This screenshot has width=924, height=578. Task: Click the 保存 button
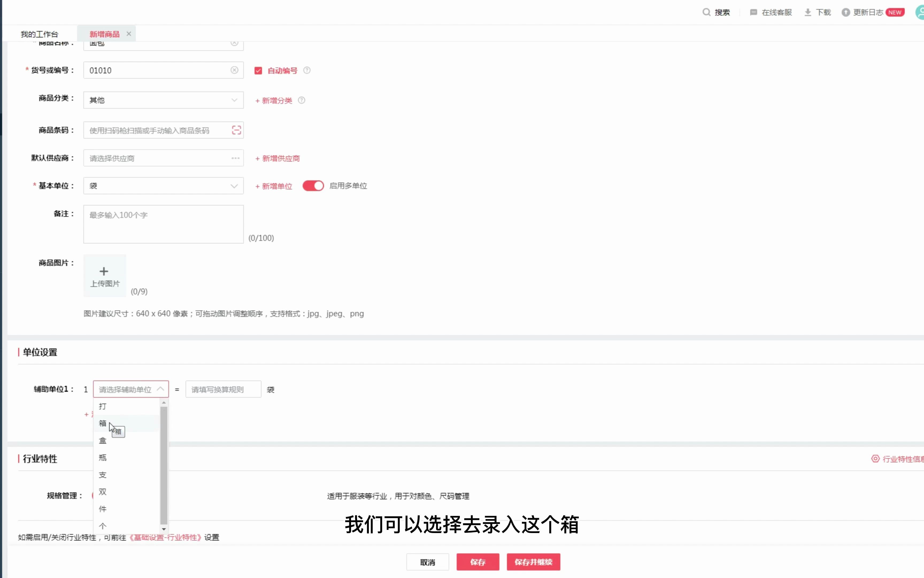tap(478, 562)
